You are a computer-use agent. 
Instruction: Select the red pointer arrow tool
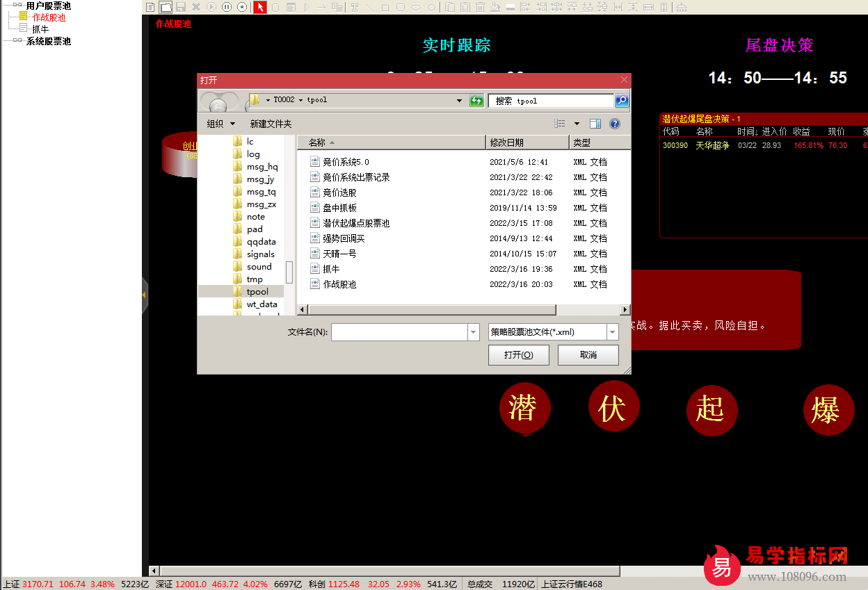click(x=259, y=7)
